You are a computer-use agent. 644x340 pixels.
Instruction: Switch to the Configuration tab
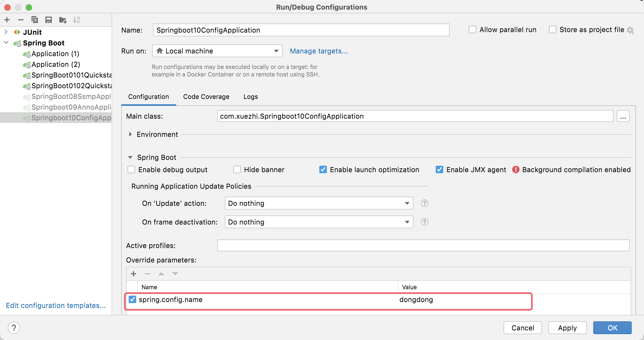click(148, 97)
